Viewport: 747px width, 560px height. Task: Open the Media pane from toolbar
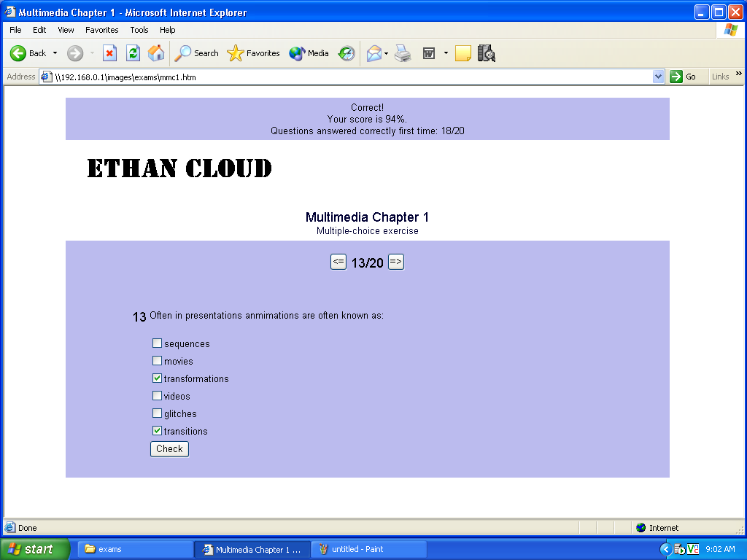309,53
